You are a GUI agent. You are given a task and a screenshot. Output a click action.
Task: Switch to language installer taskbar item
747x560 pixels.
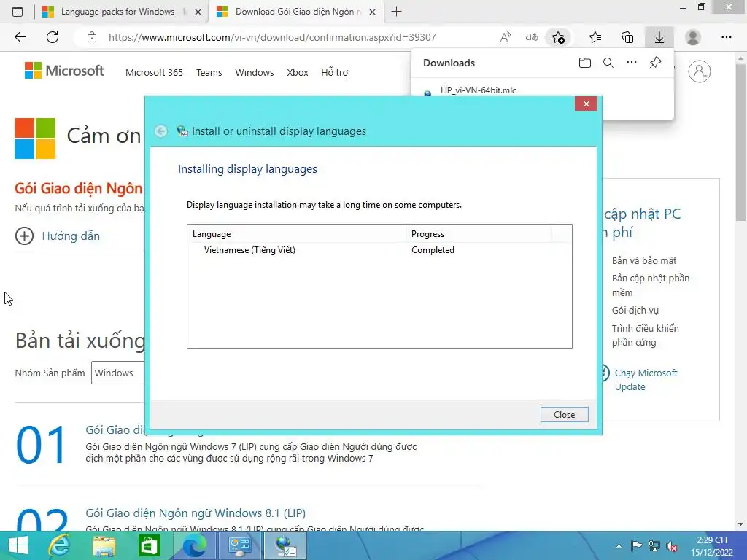(285, 545)
